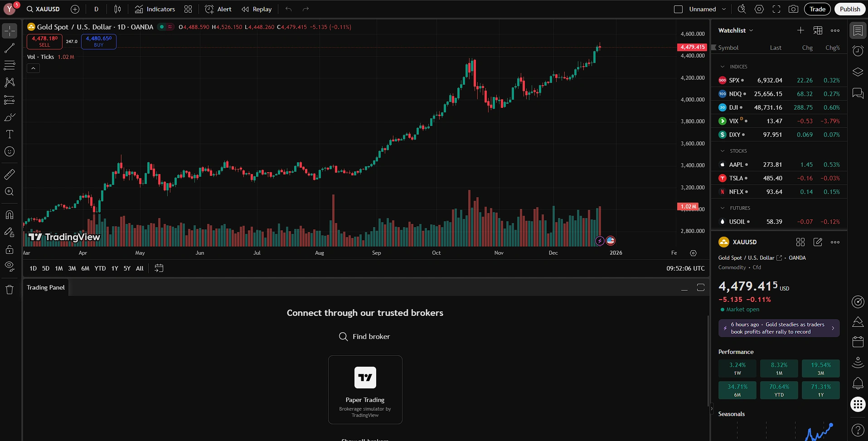
Task: Open the indicator templates icon
Action: coord(188,9)
